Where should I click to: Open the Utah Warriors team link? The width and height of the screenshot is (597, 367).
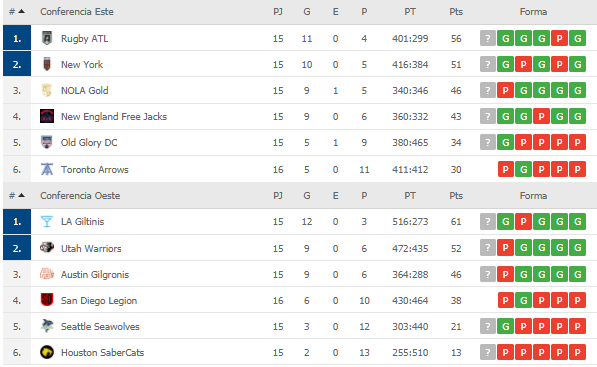(x=91, y=248)
